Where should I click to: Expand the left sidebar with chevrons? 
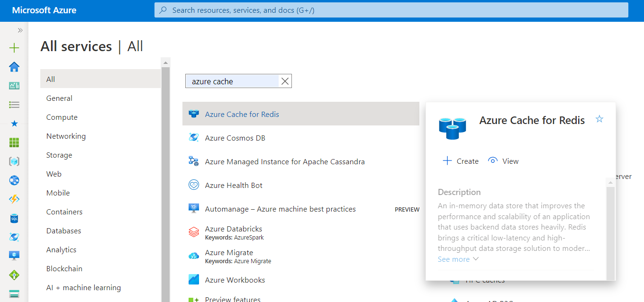point(20,30)
